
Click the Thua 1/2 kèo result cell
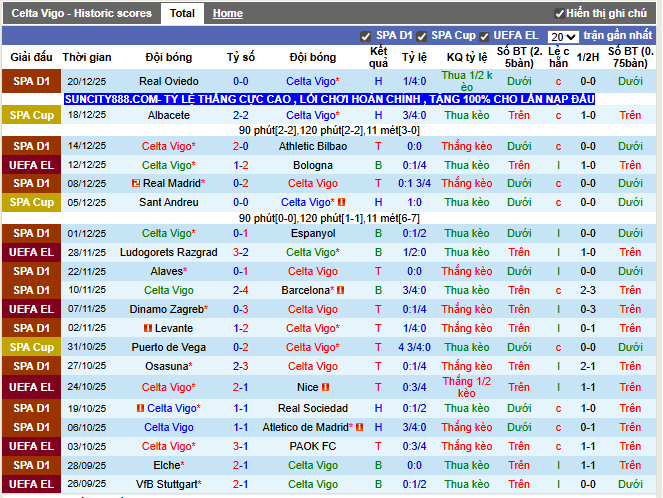pos(467,81)
